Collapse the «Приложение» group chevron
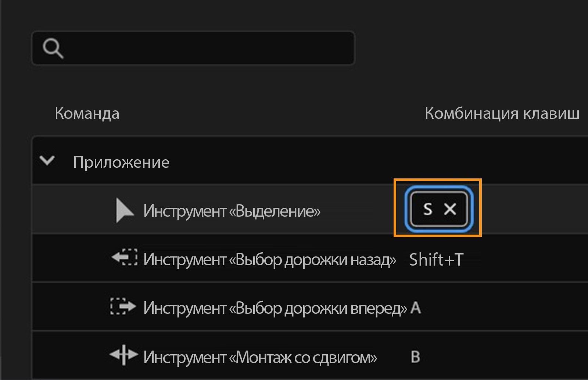The image size is (588, 380). (x=47, y=161)
